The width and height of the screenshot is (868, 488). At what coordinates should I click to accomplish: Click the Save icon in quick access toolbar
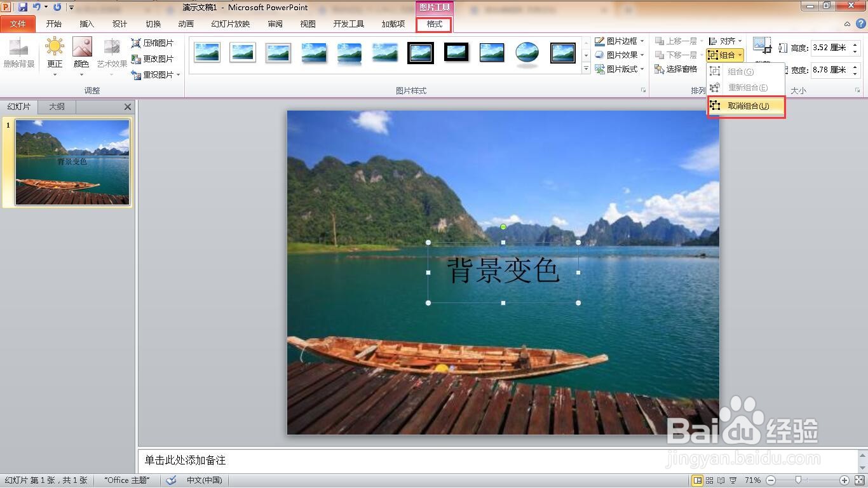(x=23, y=7)
